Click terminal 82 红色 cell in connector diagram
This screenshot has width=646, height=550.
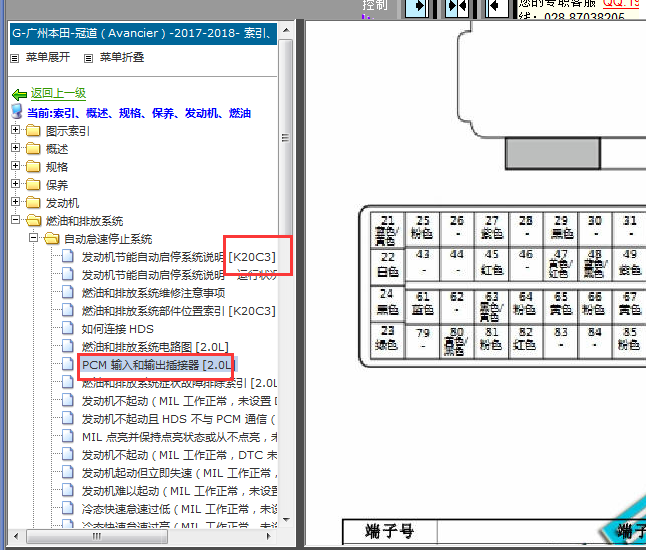pyautogui.click(x=525, y=340)
